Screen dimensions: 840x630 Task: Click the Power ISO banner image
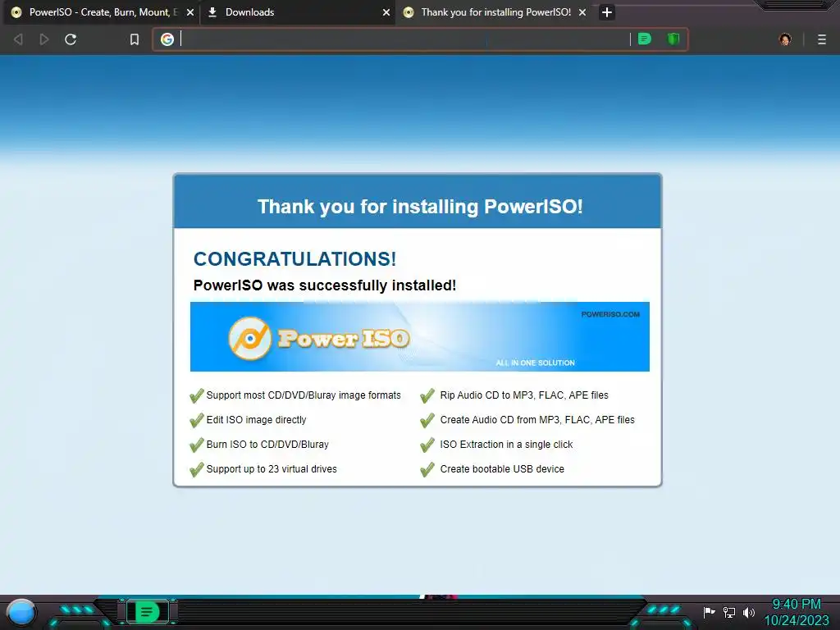(419, 336)
